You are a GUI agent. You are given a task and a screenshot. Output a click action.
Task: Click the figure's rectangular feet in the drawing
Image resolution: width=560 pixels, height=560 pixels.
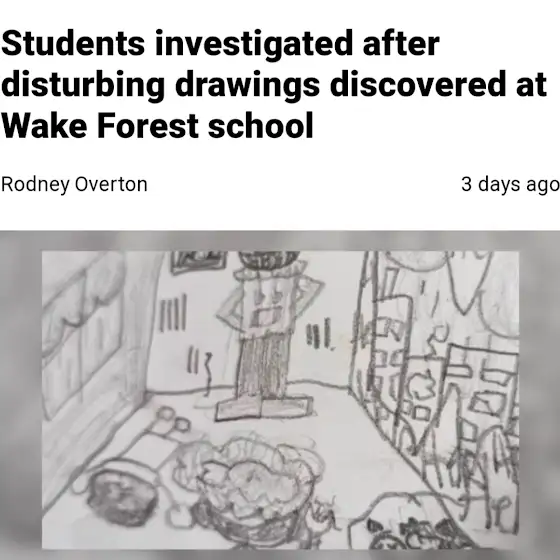pyautogui.click(x=264, y=407)
